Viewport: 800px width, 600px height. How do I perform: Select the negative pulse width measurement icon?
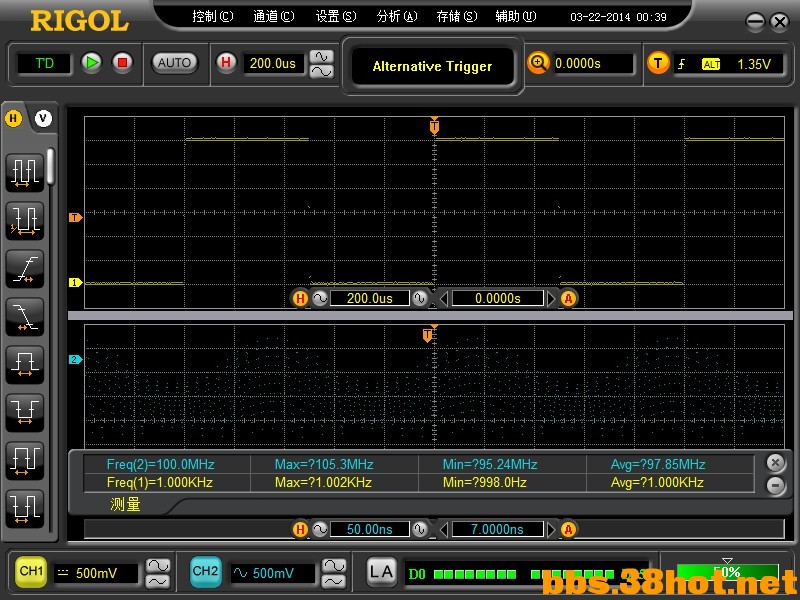point(24,412)
